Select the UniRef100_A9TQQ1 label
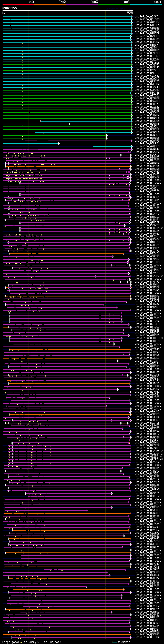 coord(147,96)
